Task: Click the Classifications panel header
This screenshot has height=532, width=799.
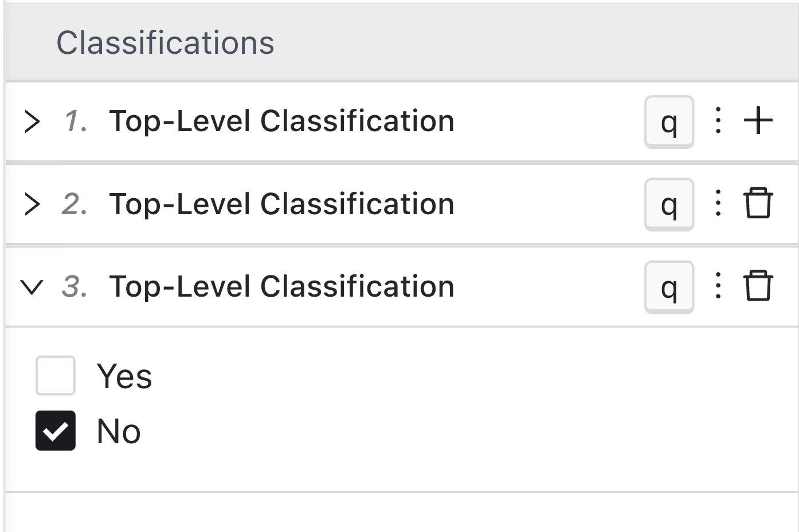Action: pos(165,43)
